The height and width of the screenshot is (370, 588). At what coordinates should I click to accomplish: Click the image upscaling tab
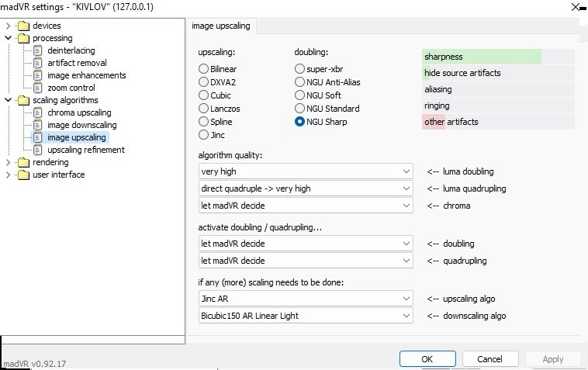click(221, 26)
